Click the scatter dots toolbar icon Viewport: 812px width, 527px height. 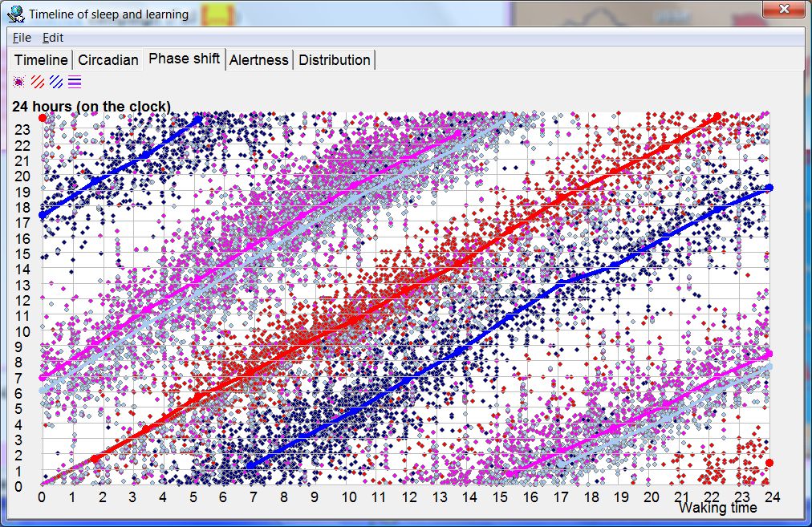pyautogui.click(x=19, y=81)
